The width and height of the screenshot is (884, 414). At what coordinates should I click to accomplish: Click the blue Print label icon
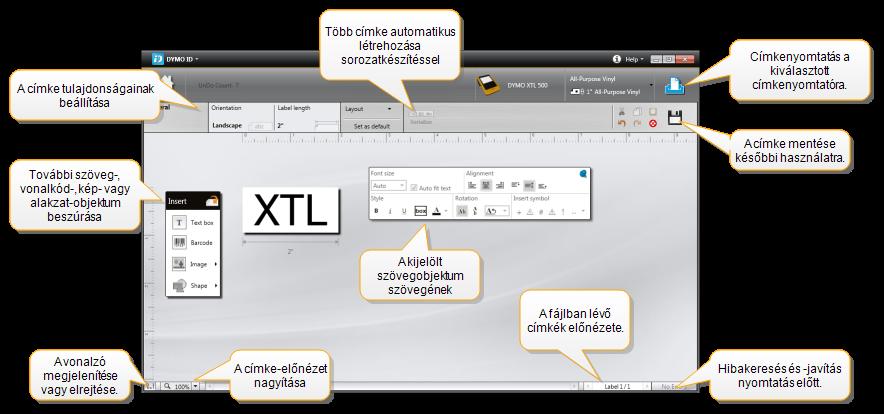point(674,86)
